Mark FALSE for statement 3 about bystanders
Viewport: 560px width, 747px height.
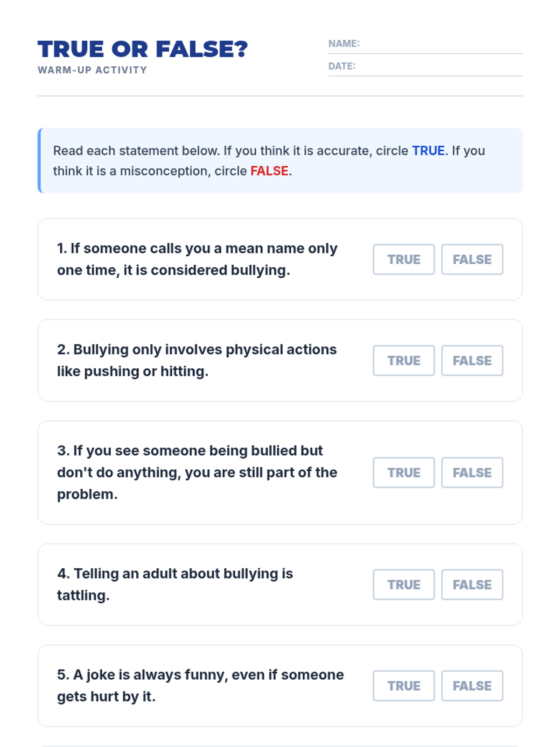point(472,472)
